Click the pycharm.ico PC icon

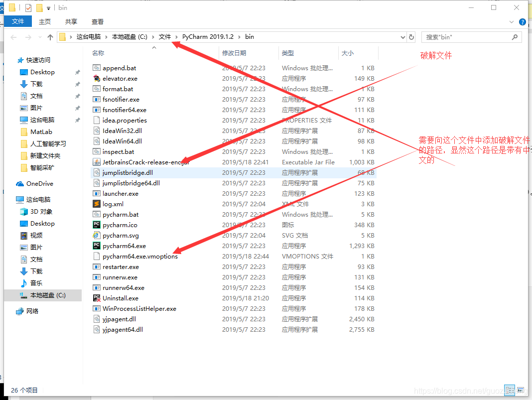coord(97,225)
